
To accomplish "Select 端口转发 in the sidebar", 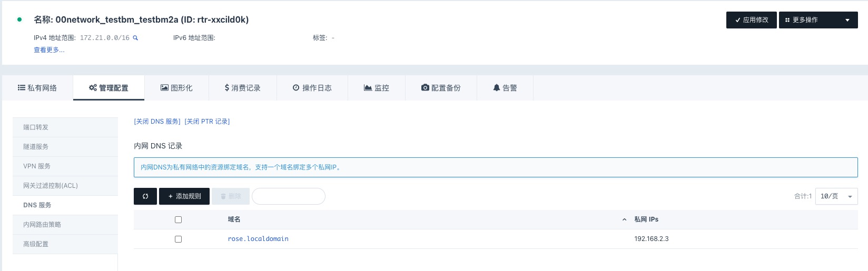I will 36,127.
